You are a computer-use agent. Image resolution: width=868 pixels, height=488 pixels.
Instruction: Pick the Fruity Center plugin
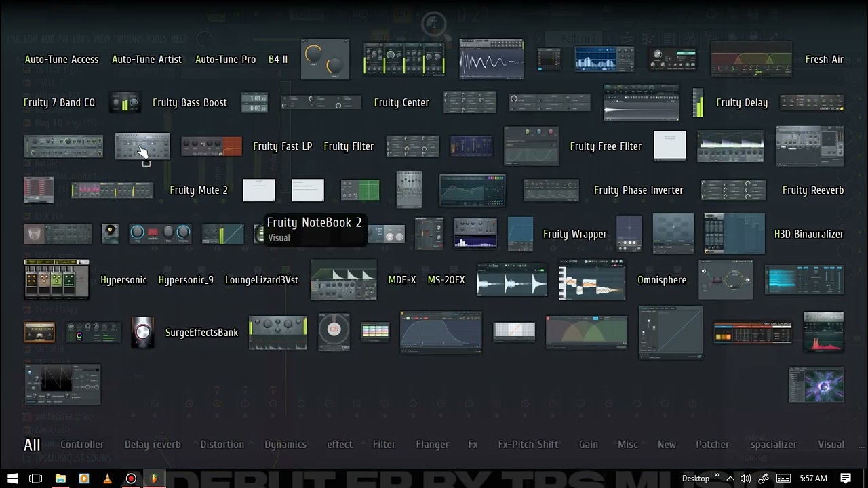point(401,103)
